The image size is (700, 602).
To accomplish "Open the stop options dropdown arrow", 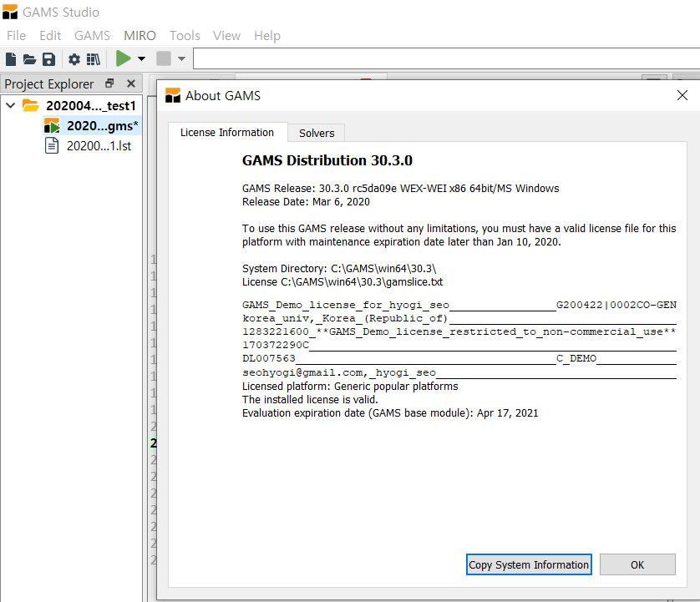I will [x=181, y=58].
